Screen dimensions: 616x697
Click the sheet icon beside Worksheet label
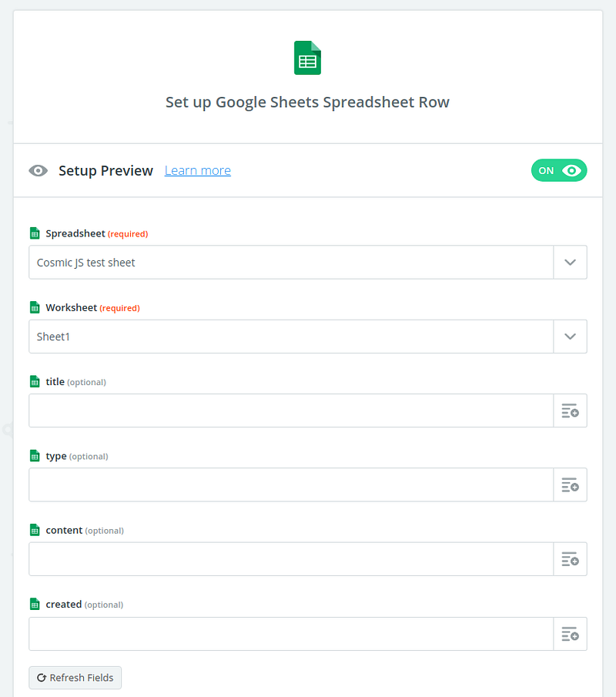[34, 307]
